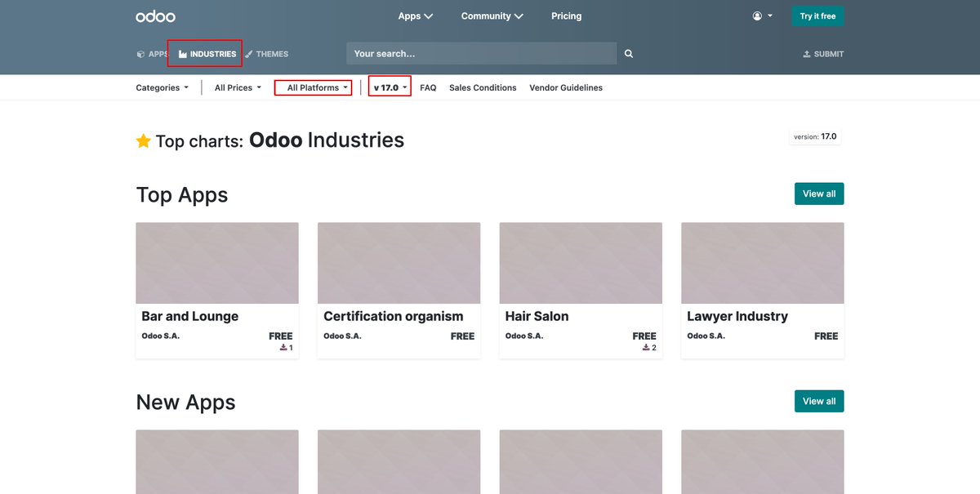Screen dimensions: 980x494
Task: Open the user account icon menu
Action: click(x=762, y=16)
